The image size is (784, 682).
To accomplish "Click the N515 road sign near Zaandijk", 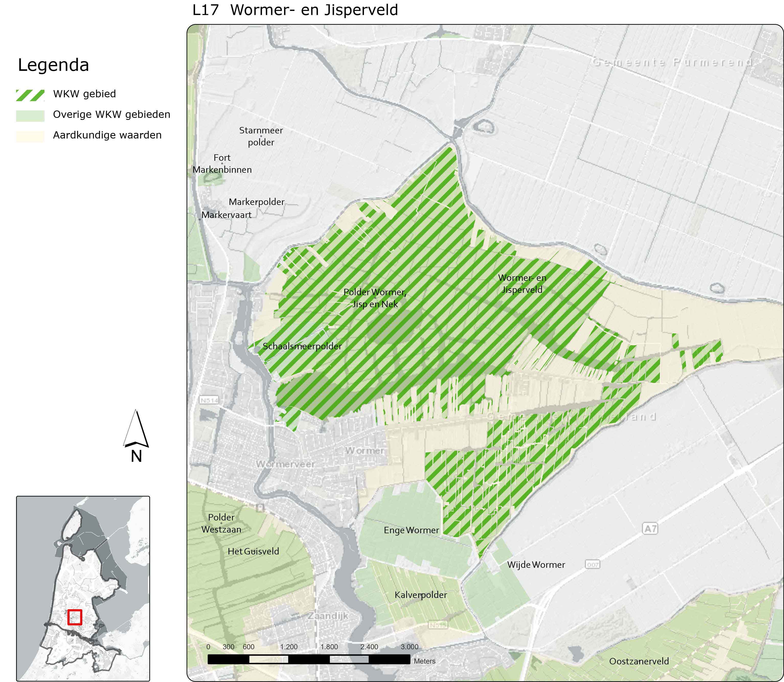I will tap(438, 625).
